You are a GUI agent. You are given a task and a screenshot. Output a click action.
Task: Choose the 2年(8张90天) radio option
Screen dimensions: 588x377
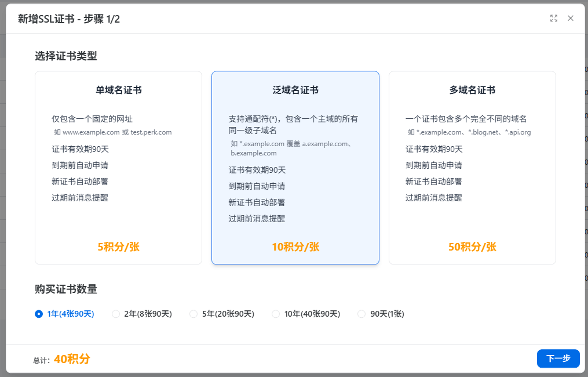tap(116, 314)
